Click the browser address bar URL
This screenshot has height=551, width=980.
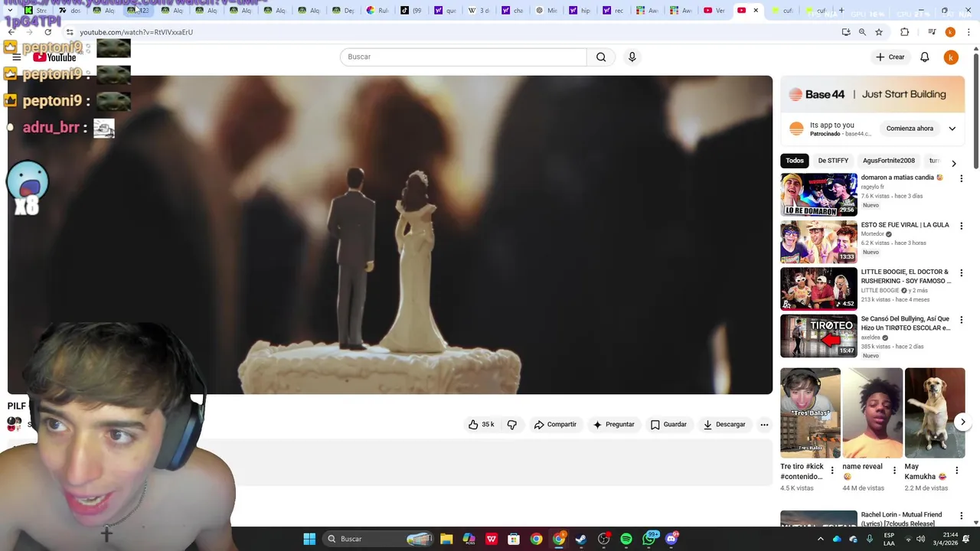tap(136, 32)
